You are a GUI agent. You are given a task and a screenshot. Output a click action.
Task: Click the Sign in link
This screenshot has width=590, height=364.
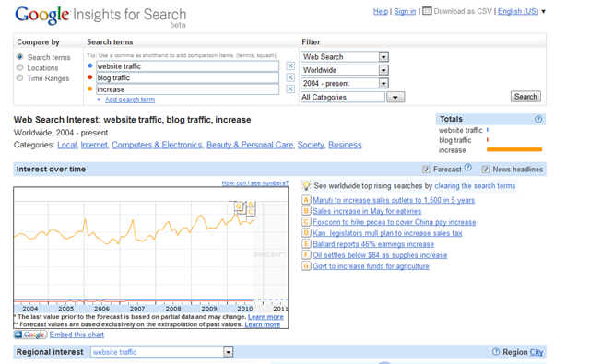(x=405, y=11)
